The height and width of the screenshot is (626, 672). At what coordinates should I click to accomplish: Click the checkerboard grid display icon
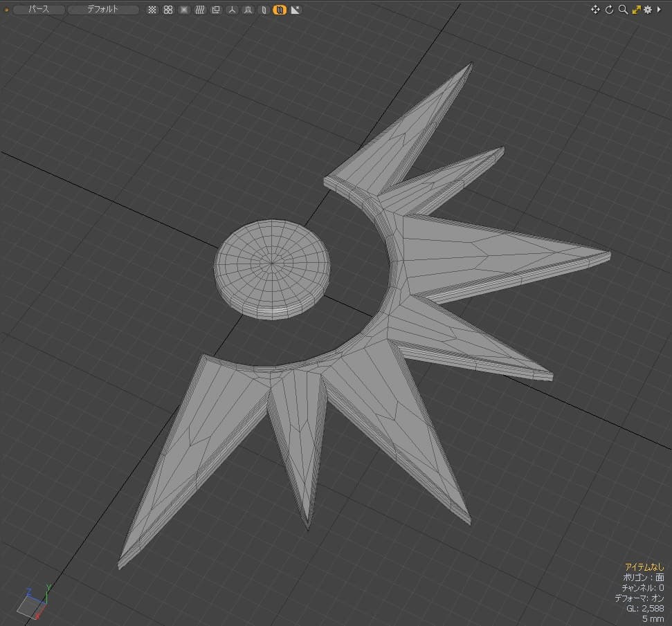tap(152, 10)
